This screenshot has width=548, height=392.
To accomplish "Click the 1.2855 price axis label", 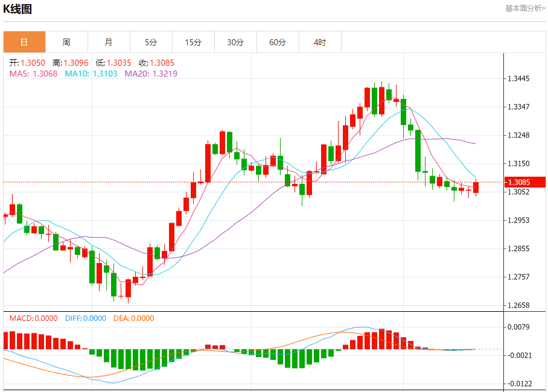I will [518, 248].
